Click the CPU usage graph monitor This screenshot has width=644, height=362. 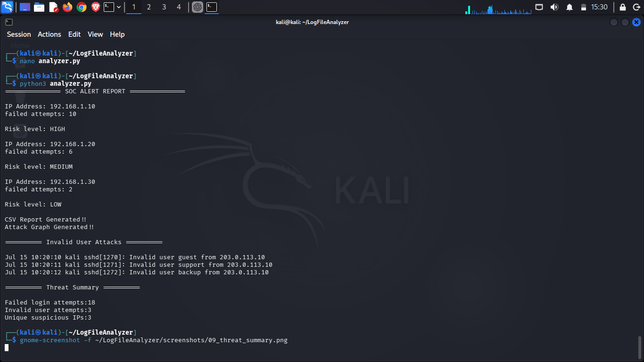498,8
